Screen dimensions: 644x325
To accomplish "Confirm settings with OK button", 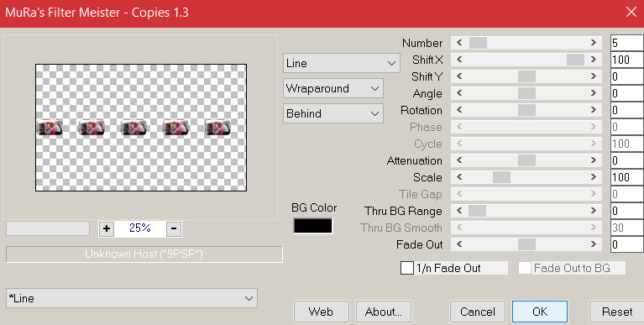I will coord(540,312).
